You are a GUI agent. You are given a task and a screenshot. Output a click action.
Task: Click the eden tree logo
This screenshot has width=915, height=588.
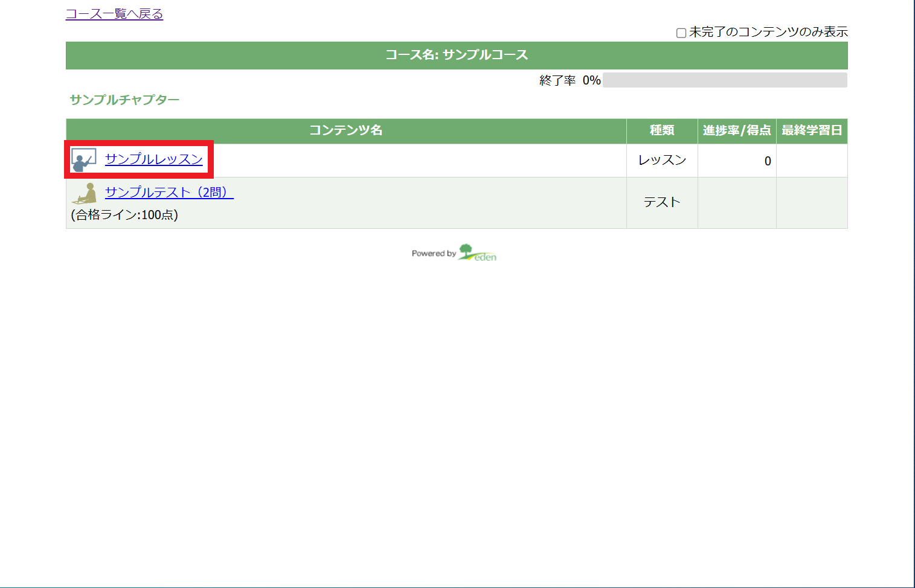tap(477, 252)
